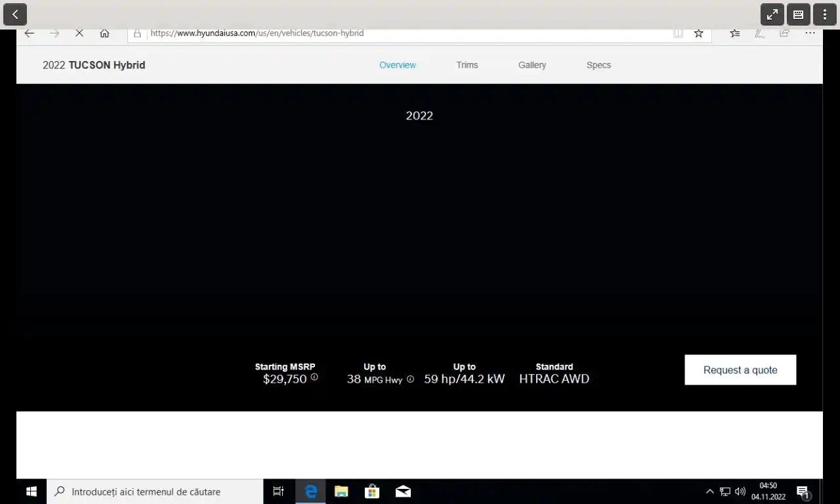Screen dimensions: 840x504
Task: Open the reading view book icon
Action: pos(678,33)
